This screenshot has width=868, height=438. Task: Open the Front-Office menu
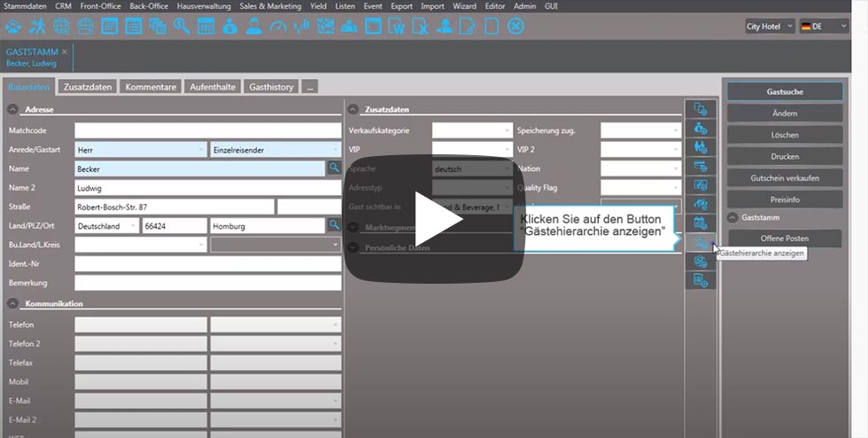tap(100, 6)
